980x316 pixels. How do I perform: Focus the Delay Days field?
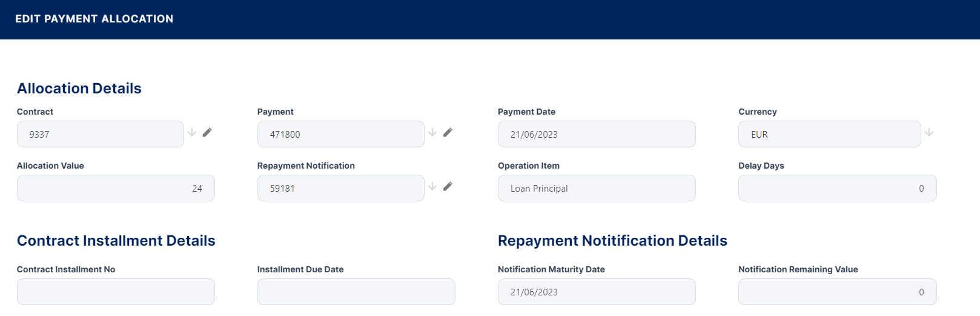pos(837,188)
